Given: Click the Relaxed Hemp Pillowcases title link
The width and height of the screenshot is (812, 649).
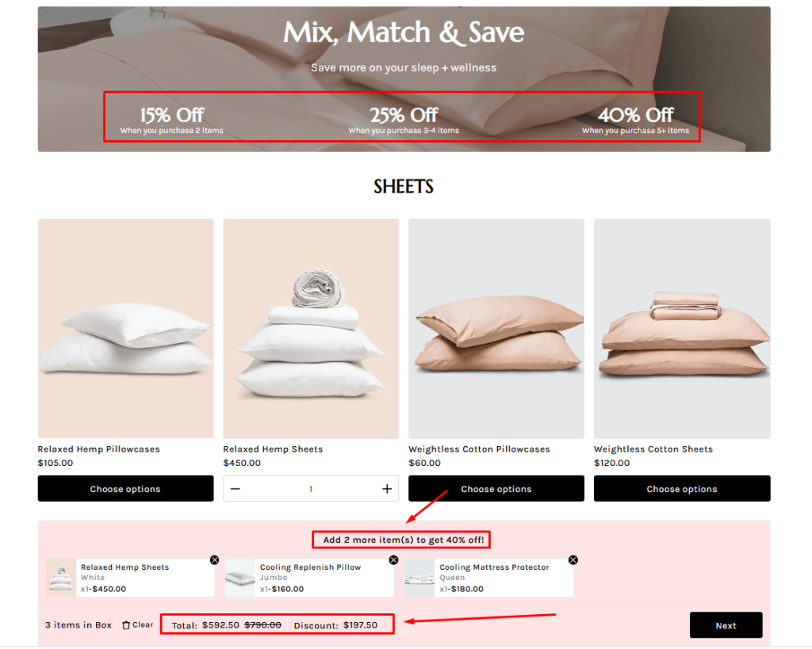Looking at the screenshot, I should [x=98, y=449].
